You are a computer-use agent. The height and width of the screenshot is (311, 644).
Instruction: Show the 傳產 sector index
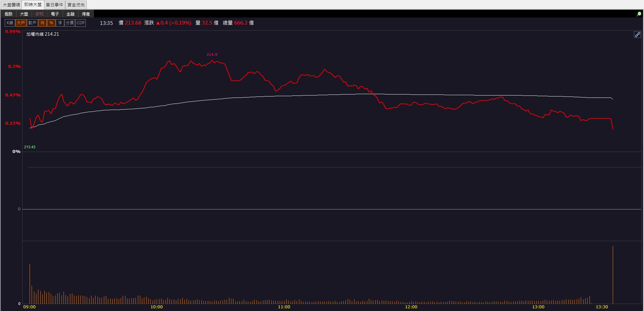pos(86,14)
